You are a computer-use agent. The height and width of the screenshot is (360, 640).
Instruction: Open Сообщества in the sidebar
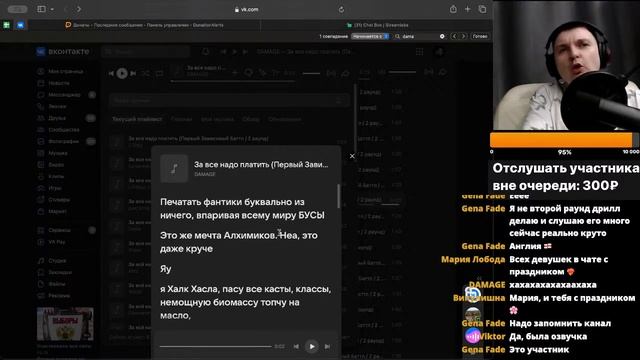[x=58, y=130]
